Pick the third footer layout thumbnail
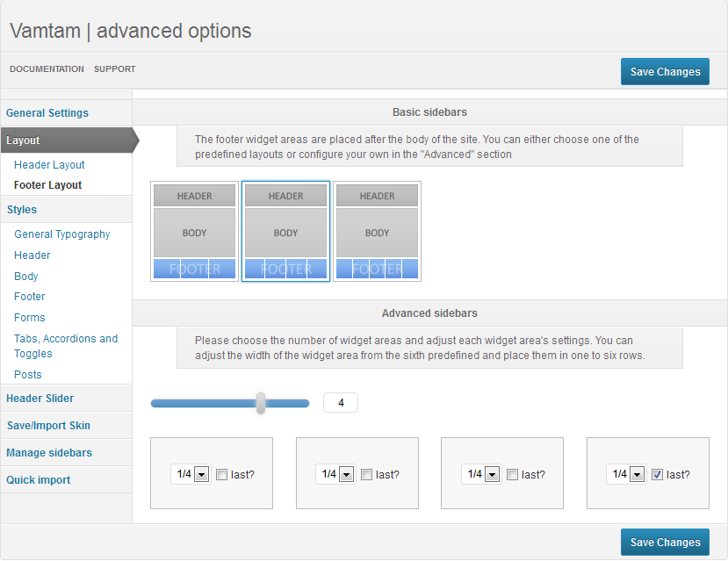728x561 pixels. click(x=377, y=231)
